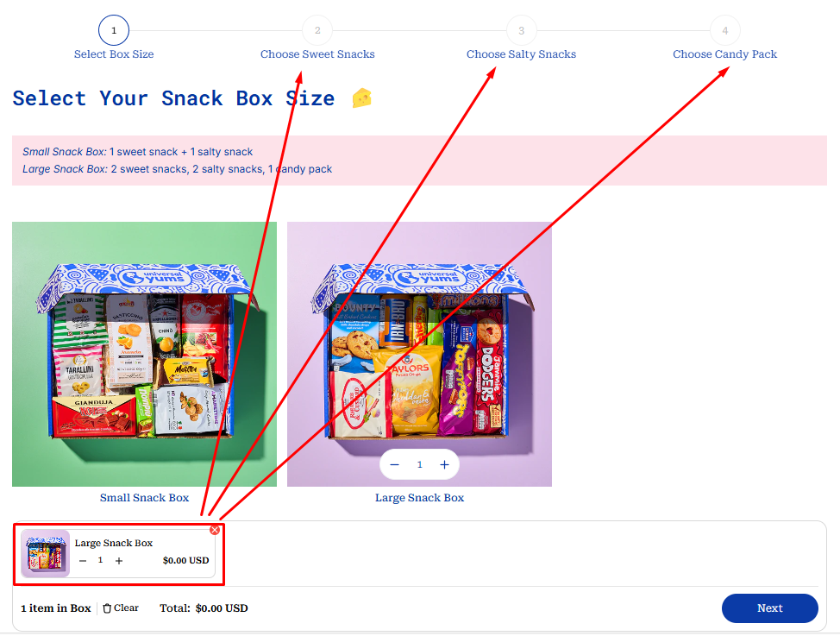
Task: Click the minus icon under Large Snack Box image
Action: pos(394,464)
